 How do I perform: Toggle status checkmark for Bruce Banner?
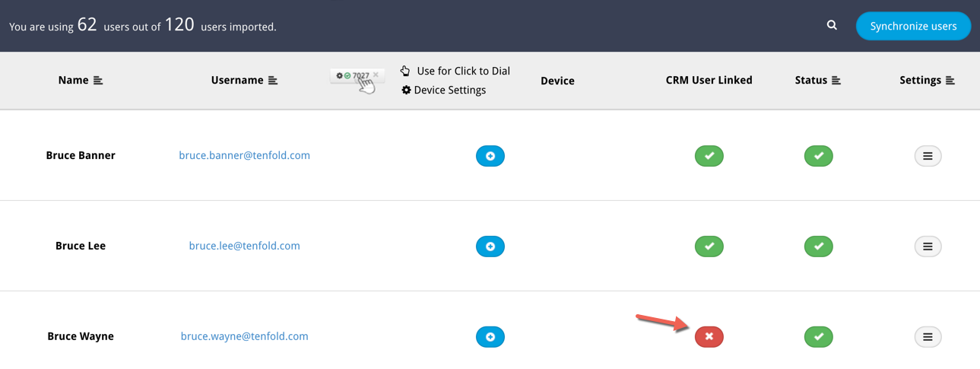[x=819, y=156]
